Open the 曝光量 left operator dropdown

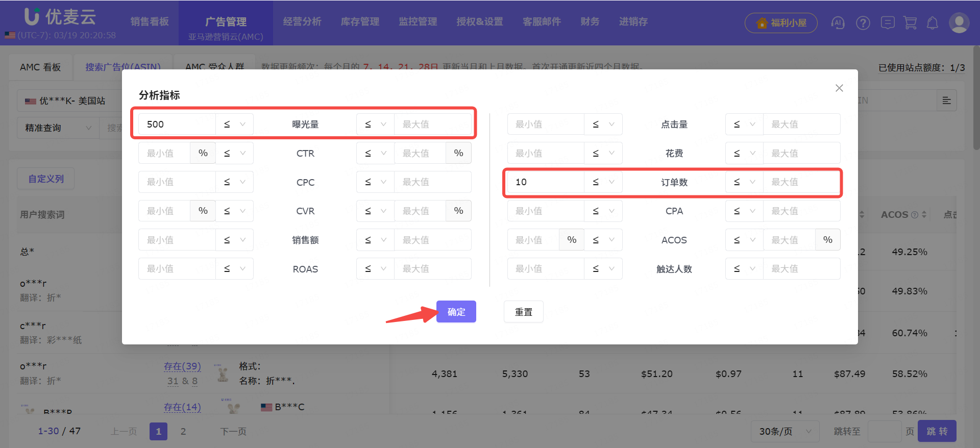(x=234, y=124)
